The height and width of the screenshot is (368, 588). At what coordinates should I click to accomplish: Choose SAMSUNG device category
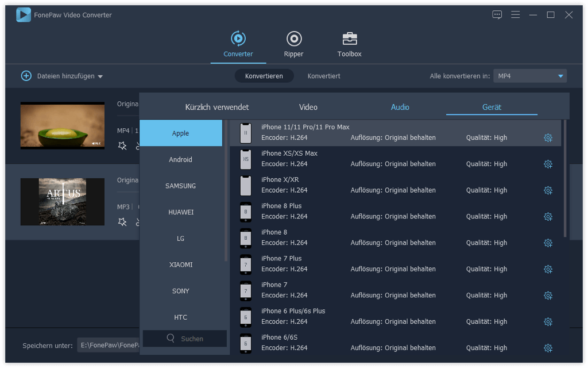click(181, 186)
